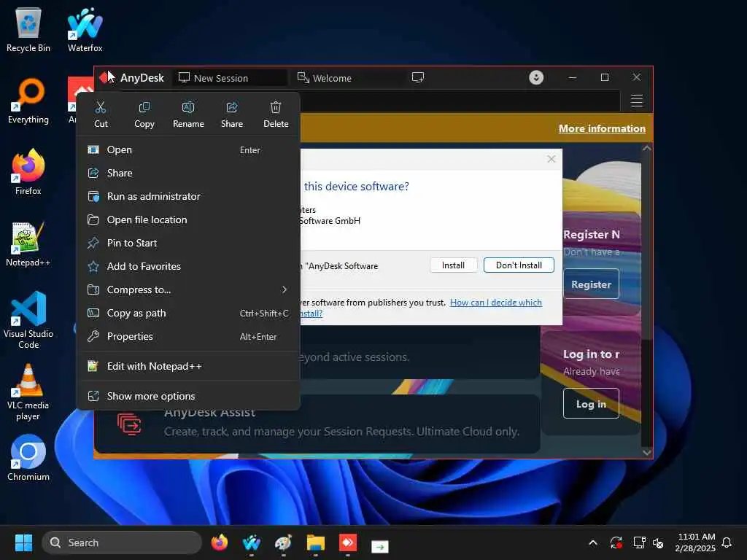
Task: Click the AnyDesk Assist session icon
Action: pyautogui.click(x=130, y=424)
